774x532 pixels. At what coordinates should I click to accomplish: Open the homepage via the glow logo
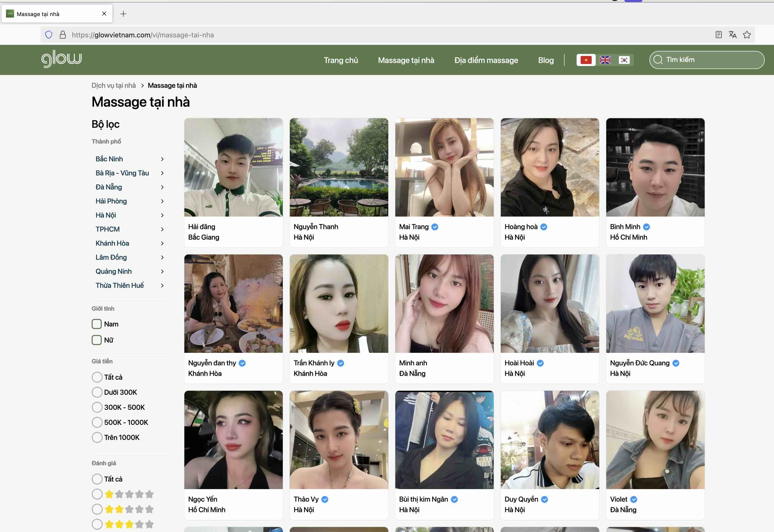click(x=61, y=59)
